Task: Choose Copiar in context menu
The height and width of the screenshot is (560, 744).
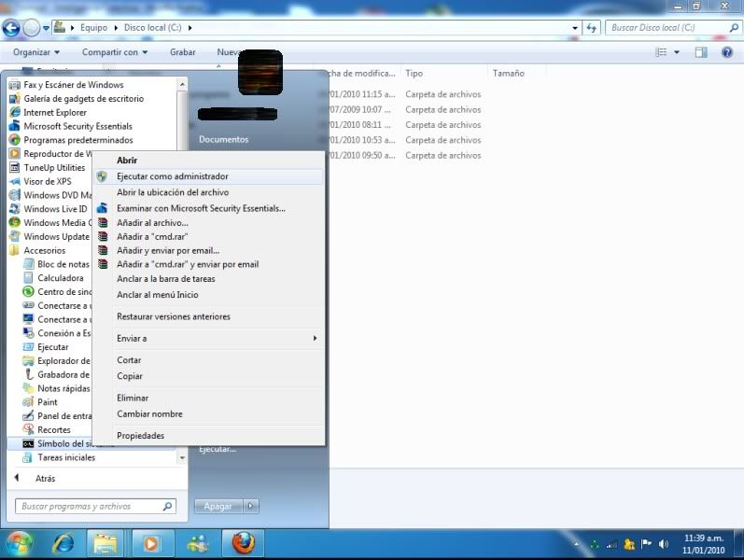Action: point(209,376)
